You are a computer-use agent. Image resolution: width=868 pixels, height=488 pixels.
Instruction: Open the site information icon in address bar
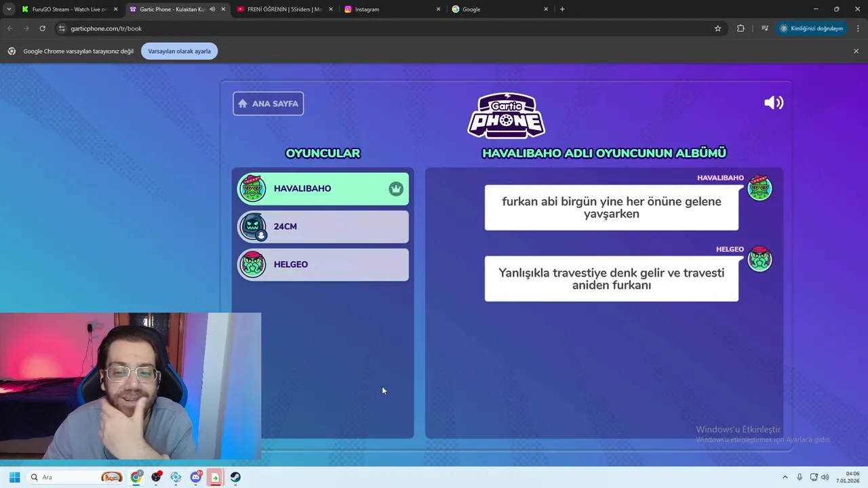click(62, 28)
